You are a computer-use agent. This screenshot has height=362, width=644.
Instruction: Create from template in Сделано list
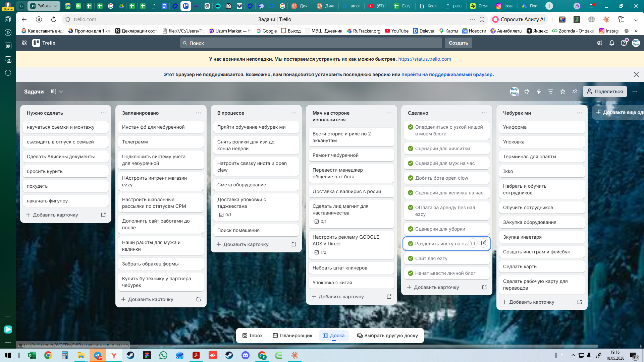point(484,287)
